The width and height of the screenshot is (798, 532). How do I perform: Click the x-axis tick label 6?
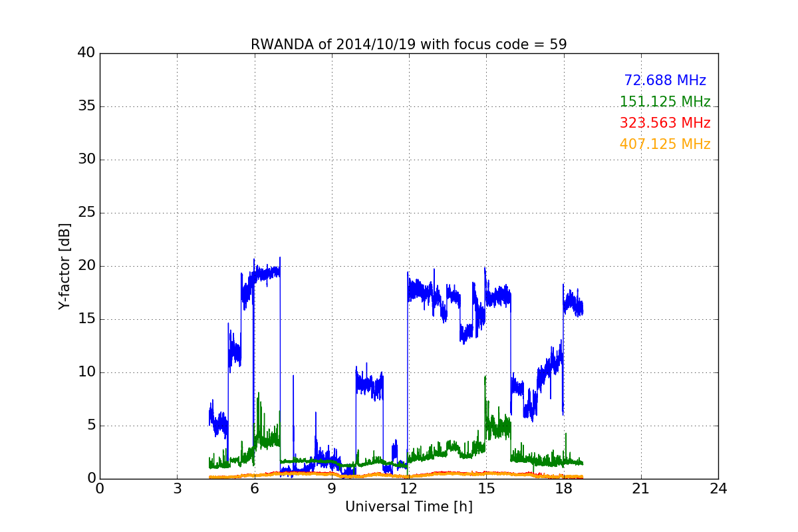tap(254, 489)
